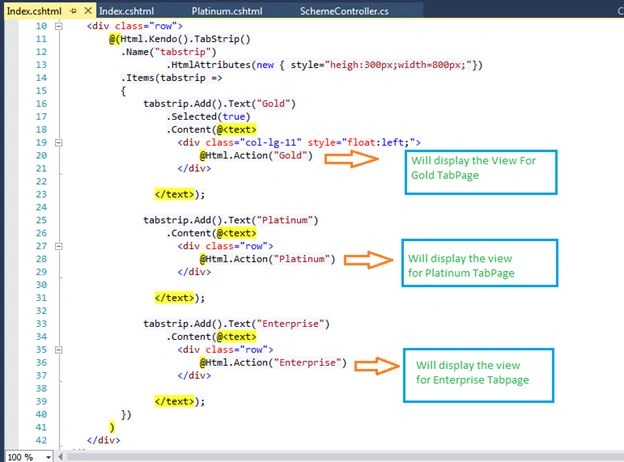The height and width of the screenshot is (462, 624).
Task: Click @Html.Action("Gold") on line 20
Action: point(256,156)
